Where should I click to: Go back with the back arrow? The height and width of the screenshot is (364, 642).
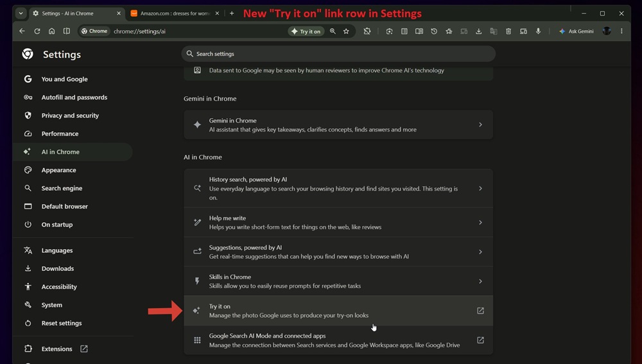[x=22, y=31]
